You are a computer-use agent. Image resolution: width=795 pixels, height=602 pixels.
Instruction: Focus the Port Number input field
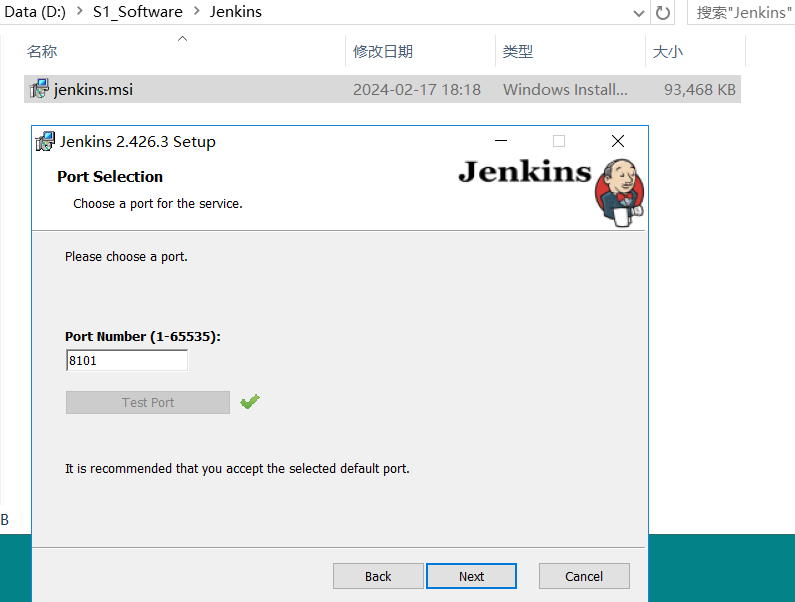pyautogui.click(x=127, y=361)
